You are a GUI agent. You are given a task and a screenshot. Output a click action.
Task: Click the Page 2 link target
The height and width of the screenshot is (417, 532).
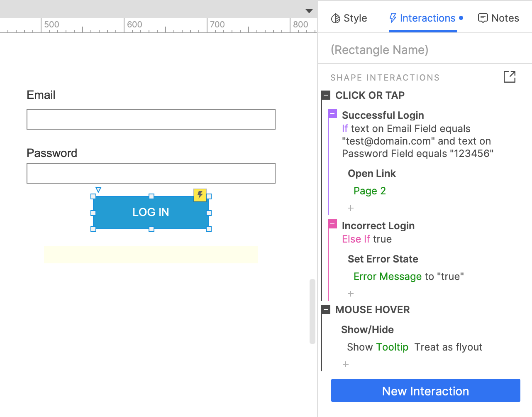369,191
